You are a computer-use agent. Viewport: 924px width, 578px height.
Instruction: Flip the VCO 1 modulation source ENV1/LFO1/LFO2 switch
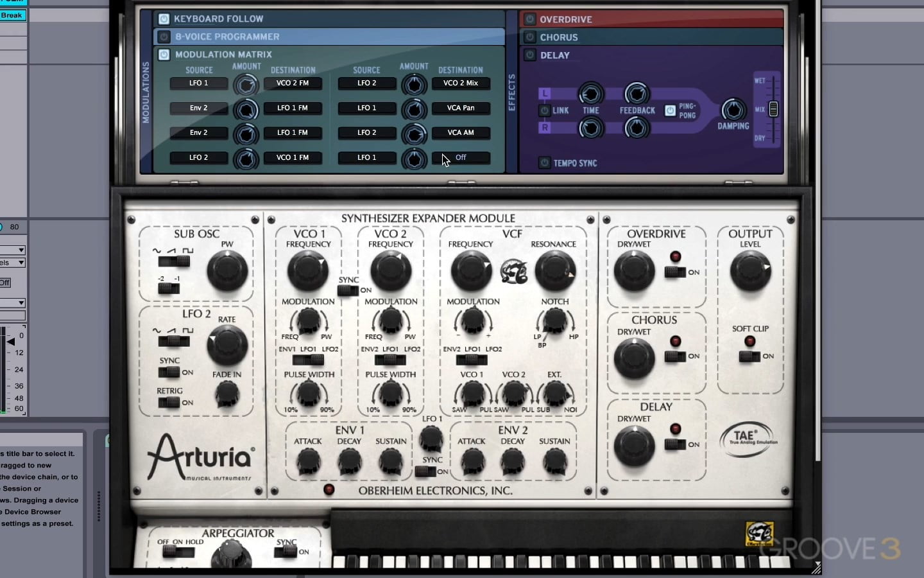coord(308,360)
